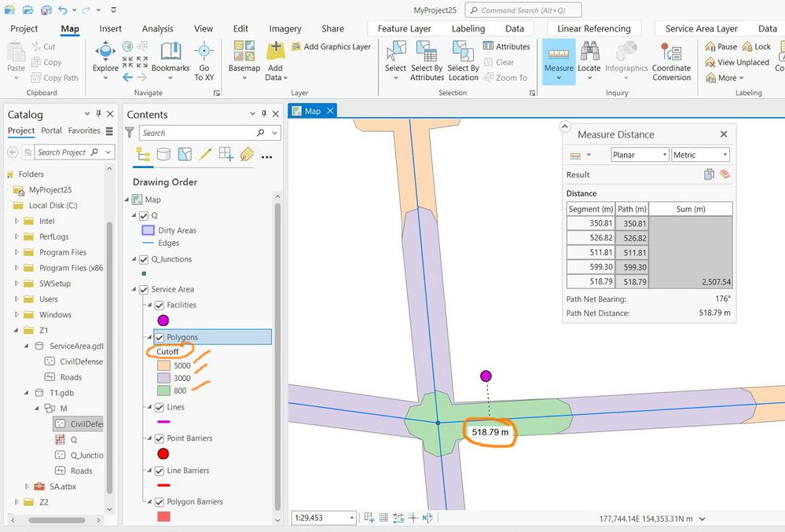Copy measurement results to clipboard

(x=710, y=174)
